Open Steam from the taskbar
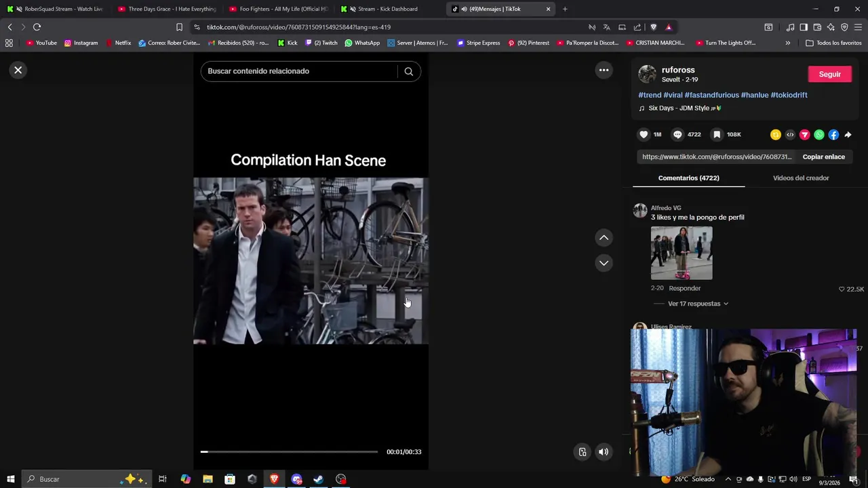 click(318, 479)
